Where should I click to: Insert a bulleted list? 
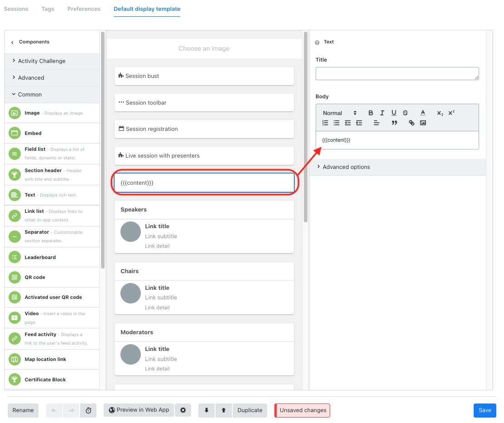pyautogui.click(x=336, y=123)
